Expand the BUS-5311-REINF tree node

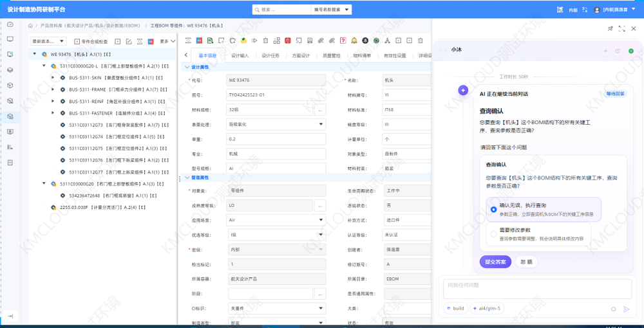53,101
